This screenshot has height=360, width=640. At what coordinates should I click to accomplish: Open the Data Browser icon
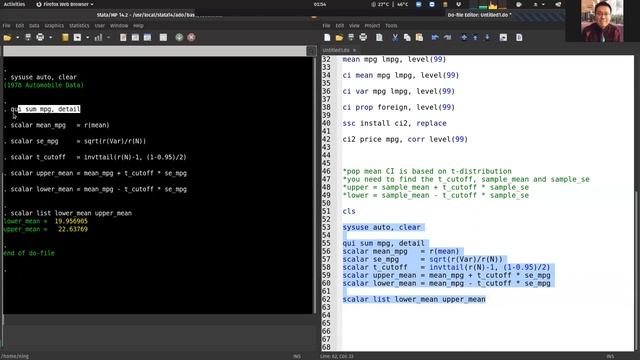[x=147, y=38]
